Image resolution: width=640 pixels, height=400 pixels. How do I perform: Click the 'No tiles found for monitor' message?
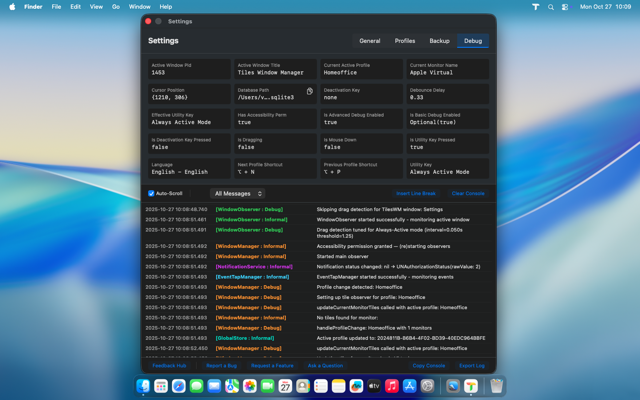click(347, 318)
